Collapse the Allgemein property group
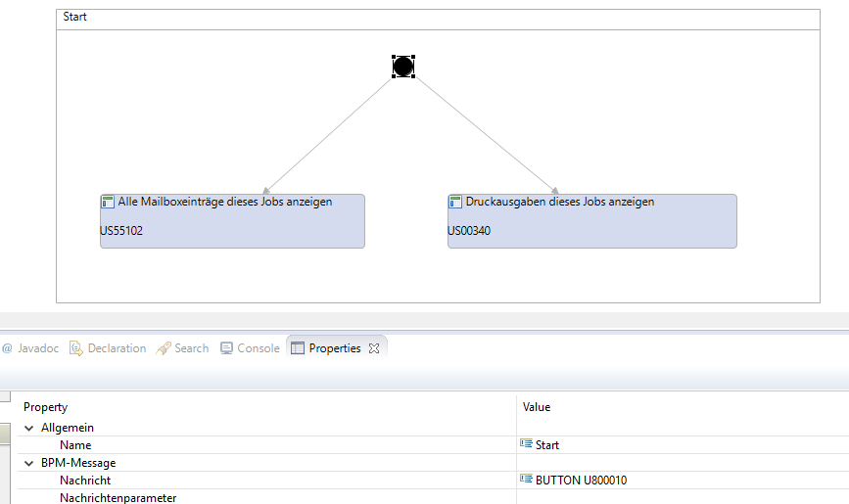849x504 pixels. pyautogui.click(x=28, y=428)
